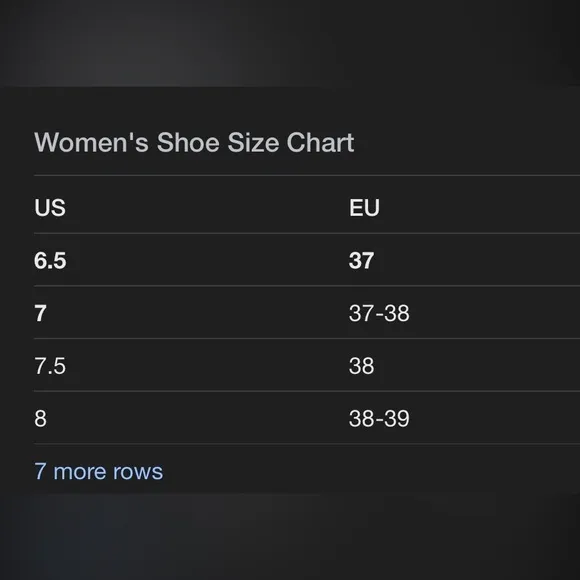Click the US column header

point(50,208)
